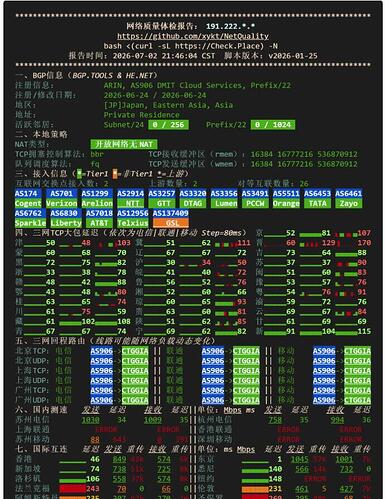Click the AS174 badge

pos(28,194)
